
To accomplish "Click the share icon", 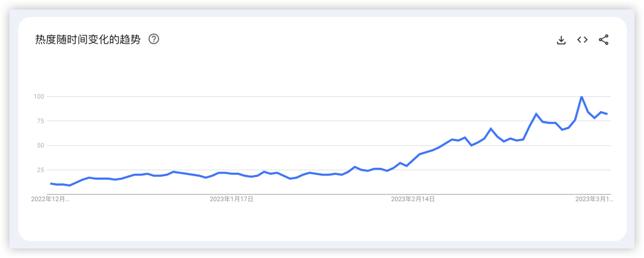I will [603, 40].
